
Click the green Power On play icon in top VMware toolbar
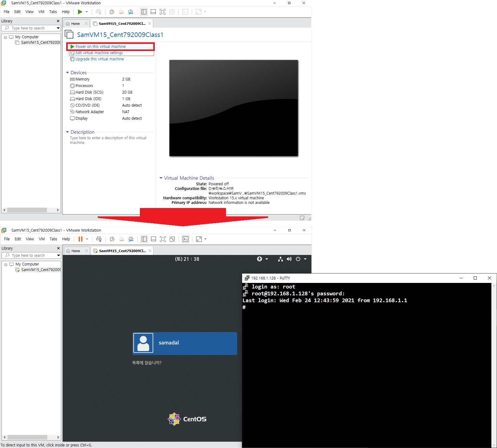coord(80,12)
